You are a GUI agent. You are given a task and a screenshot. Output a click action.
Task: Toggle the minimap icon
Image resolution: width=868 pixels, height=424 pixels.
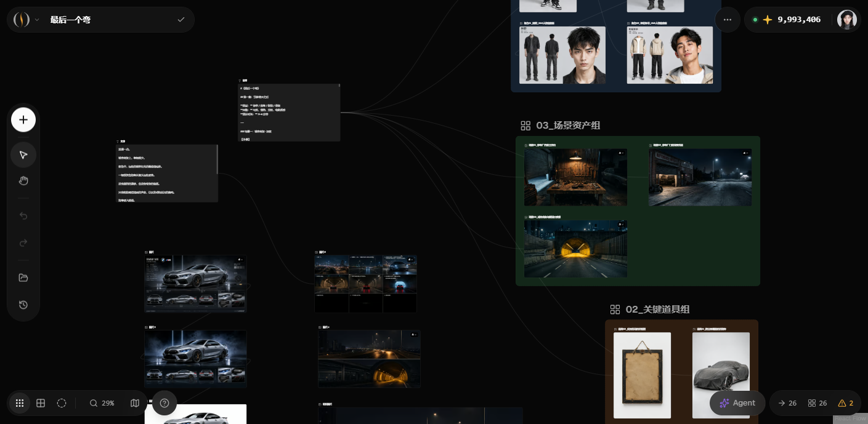pos(135,403)
